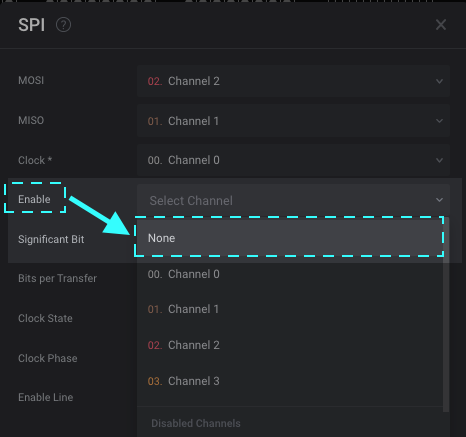This screenshot has height=437, width=466.
Task: Click the Significant Bit label
Action: tap(51, 239)
